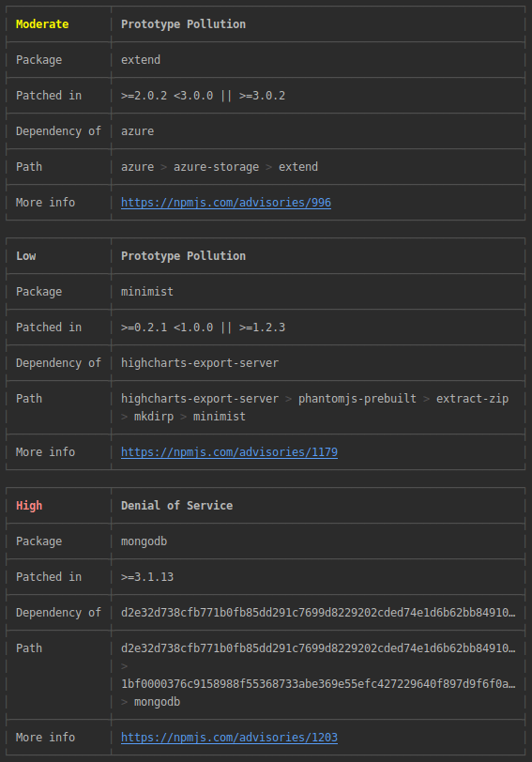Click the '>=0.2.1 <1.0.0 || >=1.2.3' version range
The image size is (532, 762).
(x=203, y=328)
